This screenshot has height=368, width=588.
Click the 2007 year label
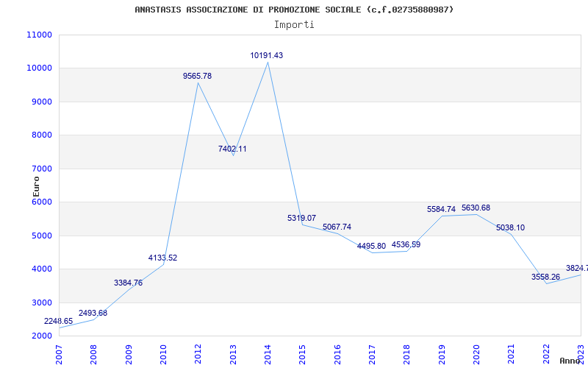pyautogui.click(x=59, y=355)
